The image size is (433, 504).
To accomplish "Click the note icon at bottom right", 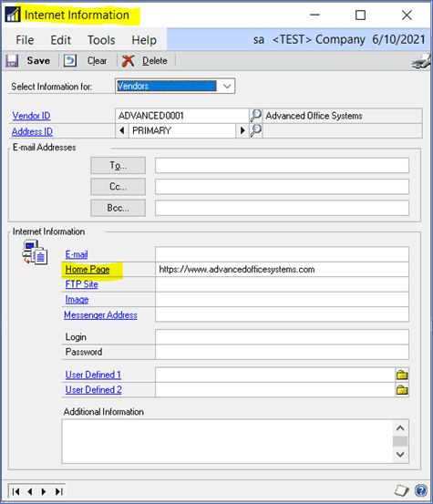I will (x=402, y=490).
